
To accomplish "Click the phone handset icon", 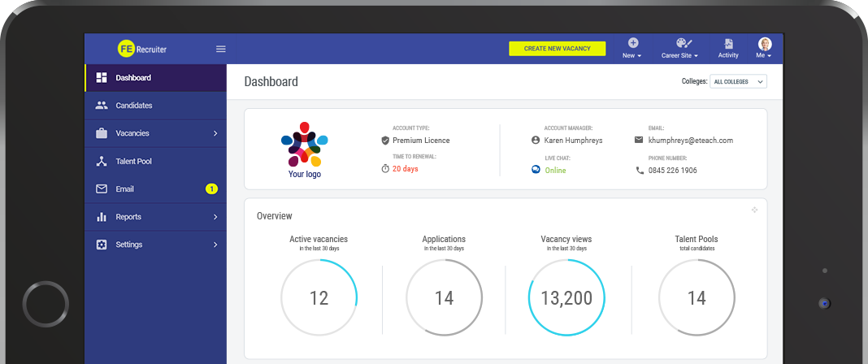I will (x=640, y=171).
